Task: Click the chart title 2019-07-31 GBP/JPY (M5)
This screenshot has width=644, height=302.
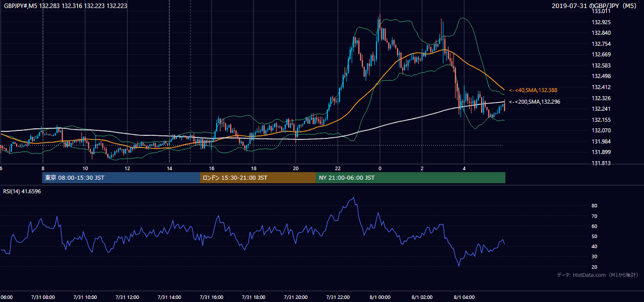Action: click(x=595, y=6)
